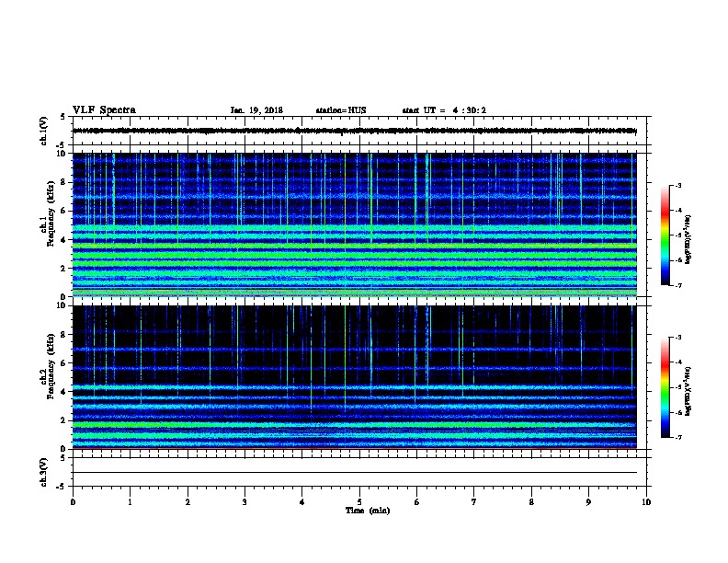The width and height of the screenshot is (728, 563).
Task: Click the flat ch.3 voltage line
Action: coord(354,473)
